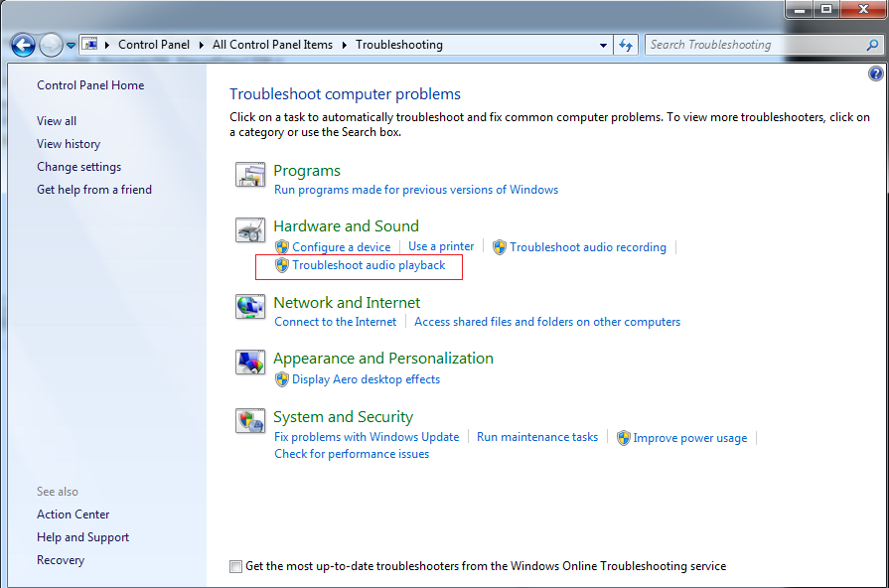Screen dimensions: 889x588
Task: Click View all in sidebar
Action: [x=57, y=121]
